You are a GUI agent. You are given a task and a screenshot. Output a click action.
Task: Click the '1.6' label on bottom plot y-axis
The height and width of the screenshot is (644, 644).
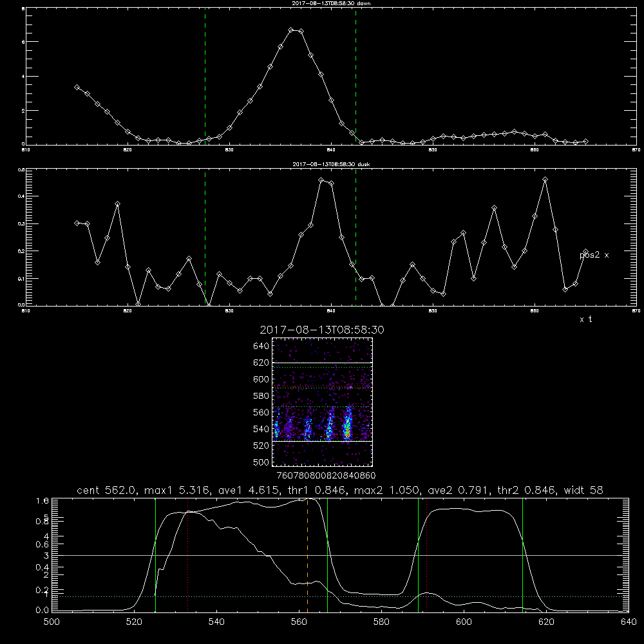43,501
